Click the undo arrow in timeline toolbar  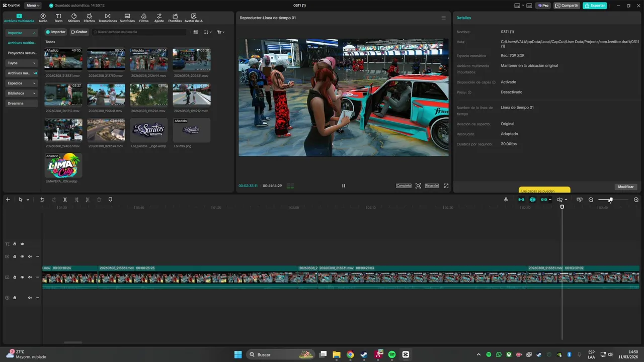[42, 200]
